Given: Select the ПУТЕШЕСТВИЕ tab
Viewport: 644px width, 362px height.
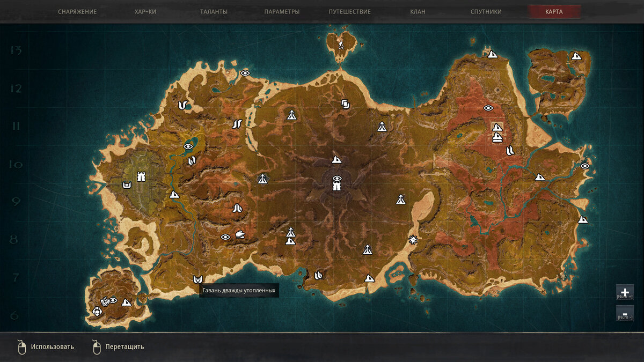Looking at the screenshot, I should click(x=350, y=11).
